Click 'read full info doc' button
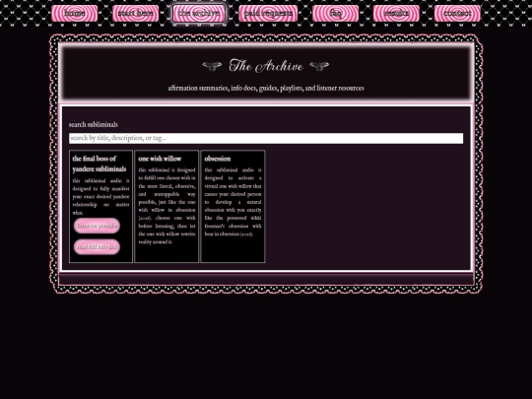This screenshot has width=532, height=399. [97, 247]
